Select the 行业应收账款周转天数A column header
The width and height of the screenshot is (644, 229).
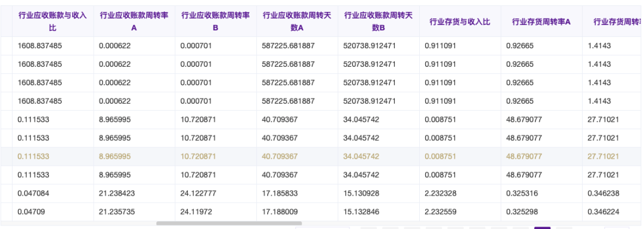pos(298,21)
